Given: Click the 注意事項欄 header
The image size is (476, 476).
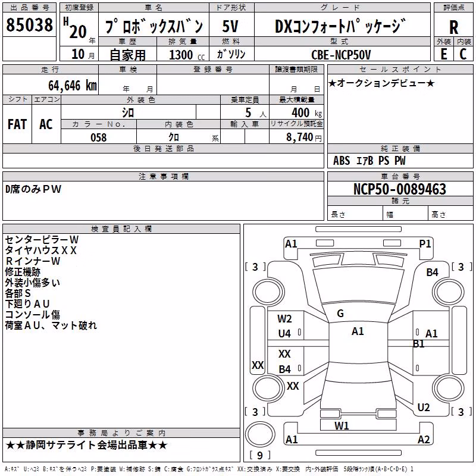Looking at the screenshot, I should (163, 176).
